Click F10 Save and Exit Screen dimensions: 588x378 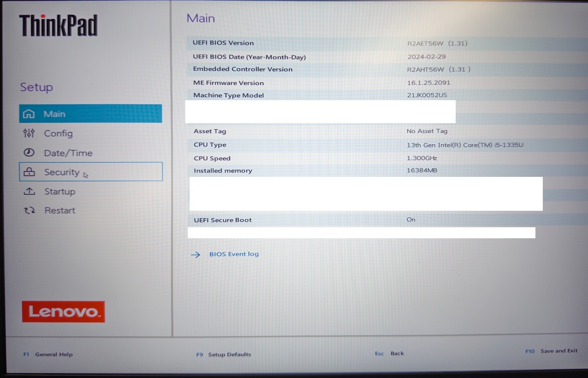tap(551, 351)
